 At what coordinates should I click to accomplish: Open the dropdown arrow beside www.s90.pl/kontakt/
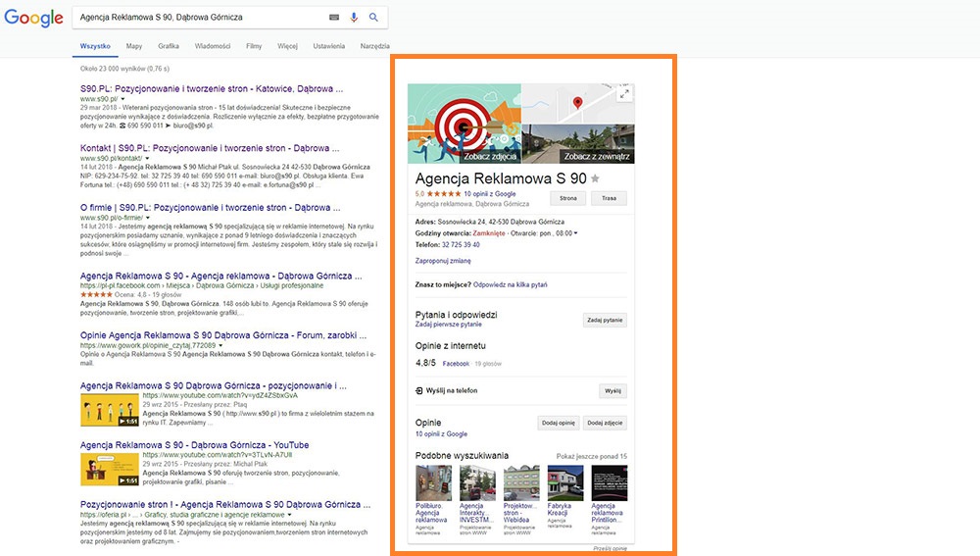(147, 158)
